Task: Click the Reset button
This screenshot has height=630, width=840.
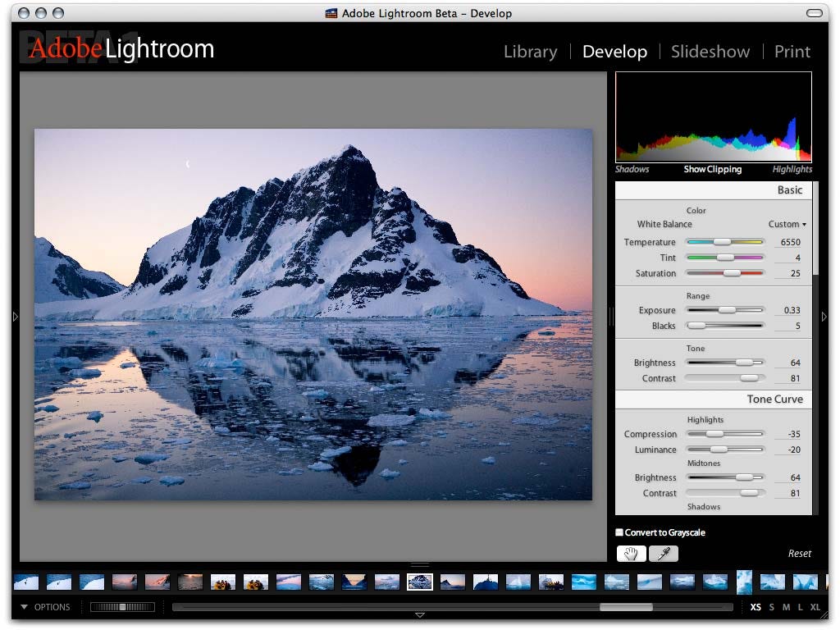Action: pyautogui.click(x=799, y=554)
